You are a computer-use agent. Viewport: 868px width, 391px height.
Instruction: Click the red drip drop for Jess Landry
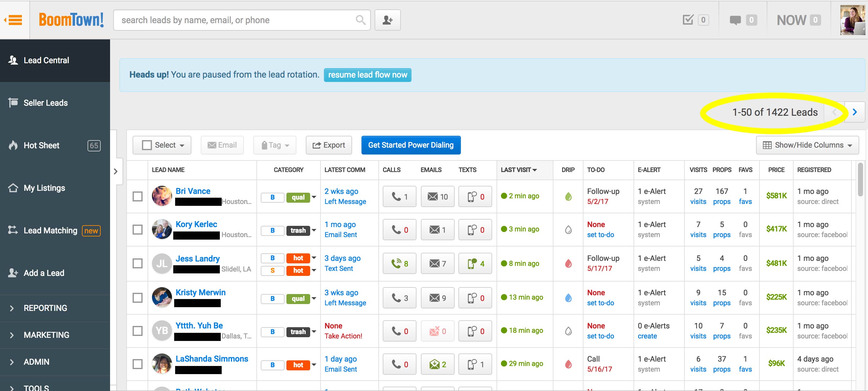568,264
